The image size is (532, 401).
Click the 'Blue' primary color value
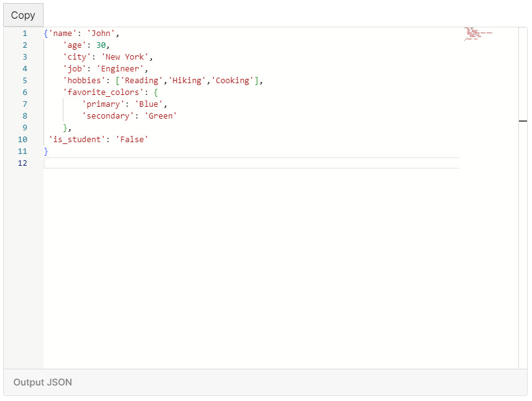pos(149,104)
